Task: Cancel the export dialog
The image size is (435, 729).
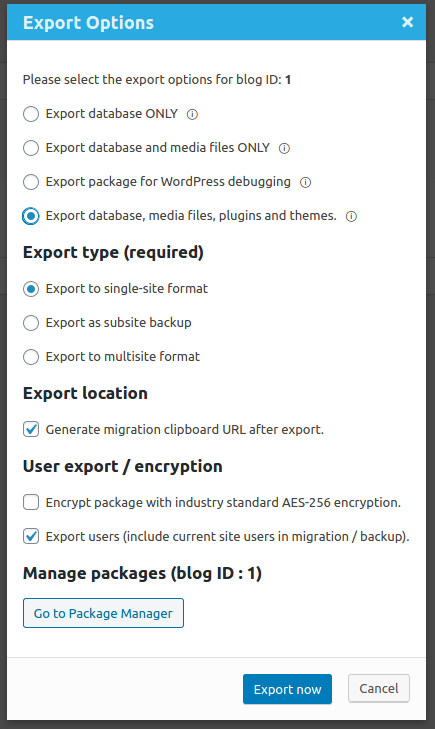Action: click(379, 689)
